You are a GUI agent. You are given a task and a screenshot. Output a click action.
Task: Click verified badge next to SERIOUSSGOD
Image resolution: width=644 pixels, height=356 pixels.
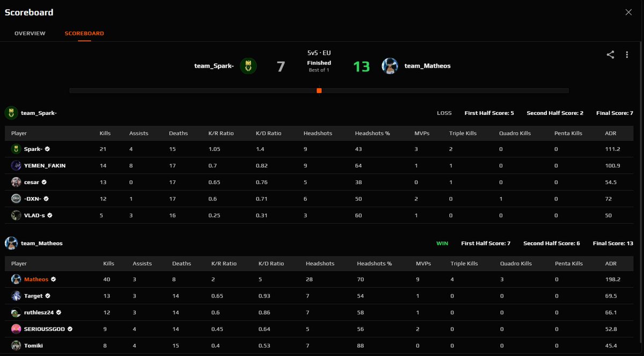(70, 329)
